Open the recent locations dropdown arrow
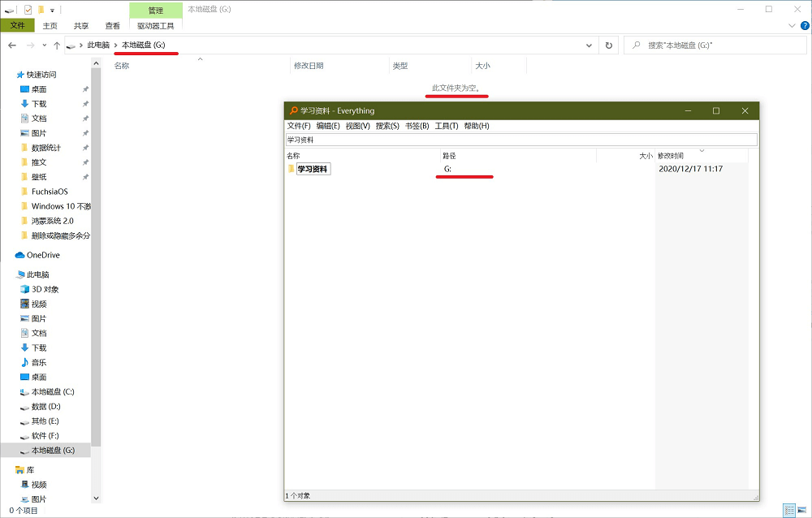 [x=44, y=45]
